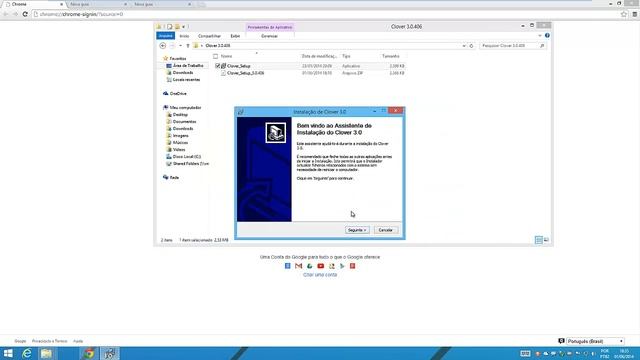This screenshot has width=640, height=360.
Task: Click the Explorer search magnifier icon
Action: point(542,46)
